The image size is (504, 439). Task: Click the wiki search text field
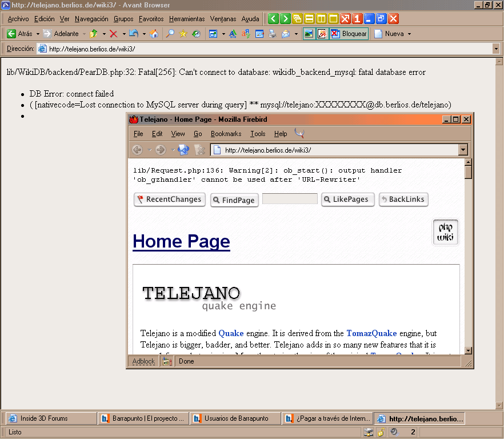pos(290,198)
